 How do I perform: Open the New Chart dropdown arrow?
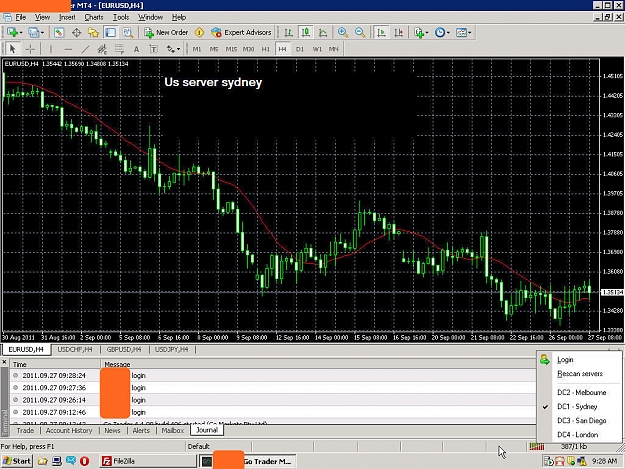coord(20,33)
